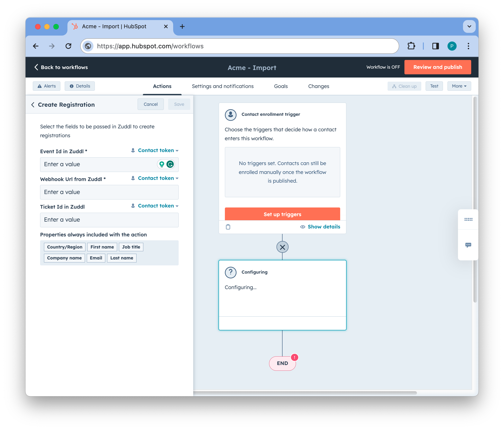Open the Changes tab
Viewport: 504px width, 430px height.
(x=318, y=86)
